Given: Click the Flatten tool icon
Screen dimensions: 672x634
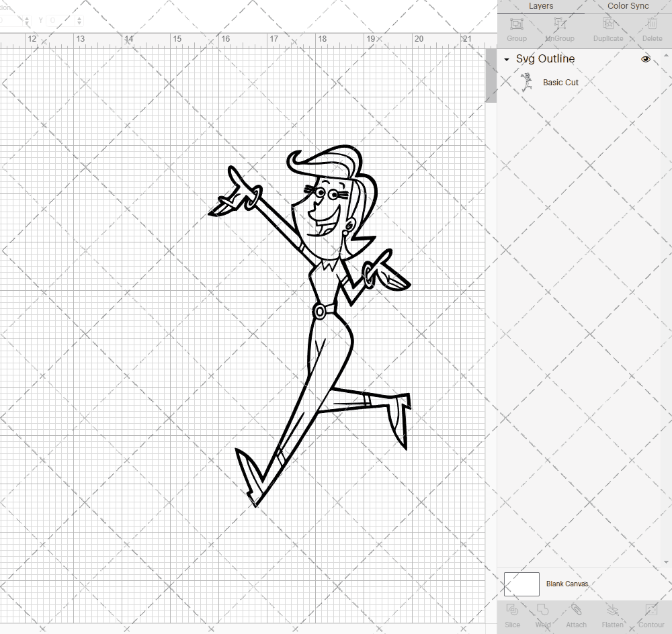Looking at the screenshot, I should (x=612, y=610).
